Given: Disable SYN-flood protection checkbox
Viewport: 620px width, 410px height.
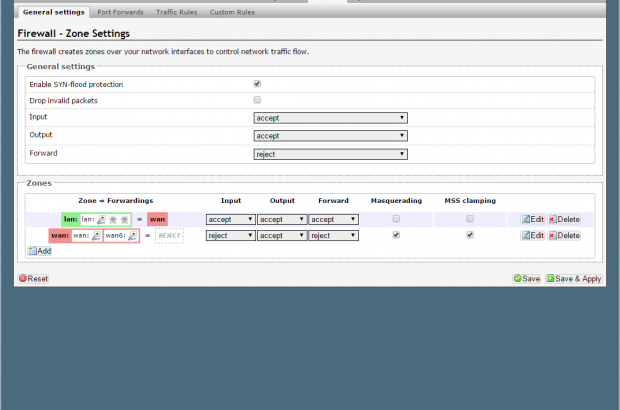Looking at the screenshot, I should point(258,84).
